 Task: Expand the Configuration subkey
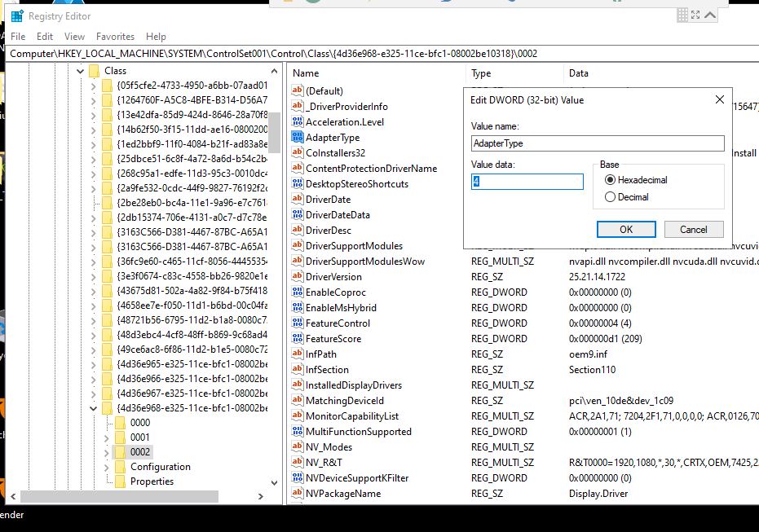pos(107,467)
